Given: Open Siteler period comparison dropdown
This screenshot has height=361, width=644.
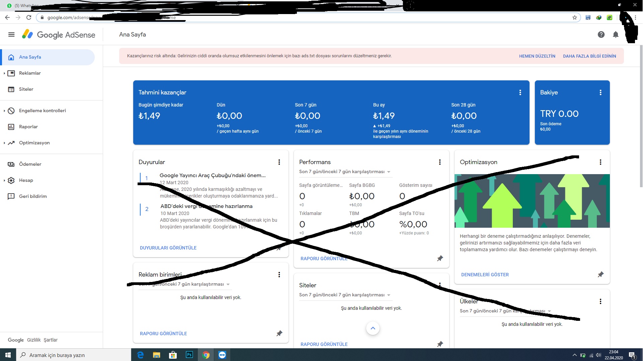Looking at the screenshot, I should click(x=345, y=295).
